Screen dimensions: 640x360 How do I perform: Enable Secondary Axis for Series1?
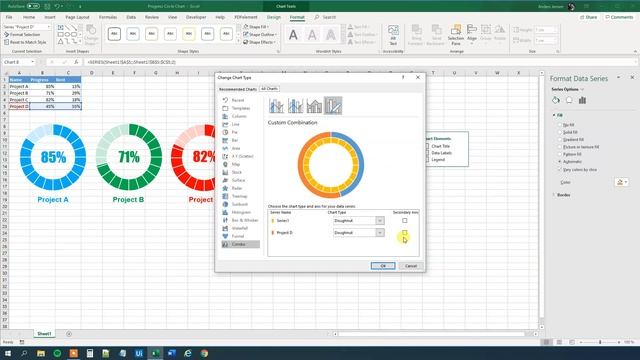[404, 220]
